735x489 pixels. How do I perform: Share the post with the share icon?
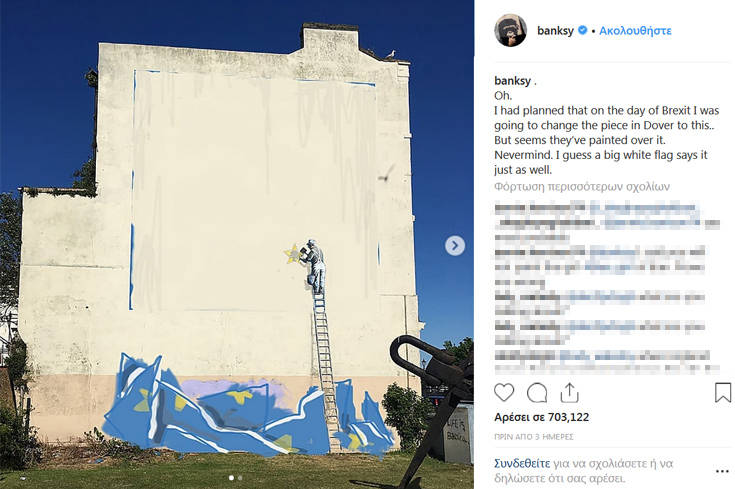[569, 392]
